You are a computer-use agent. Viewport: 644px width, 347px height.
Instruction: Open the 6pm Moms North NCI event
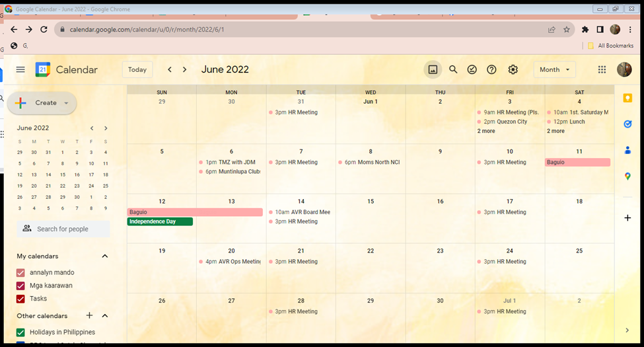coord(370,162)
